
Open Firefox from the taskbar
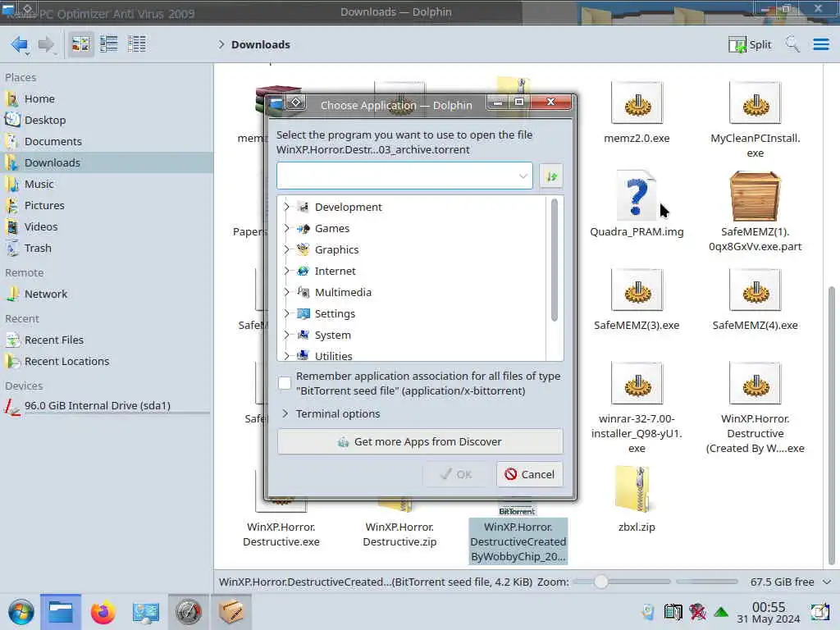click(103, 612)
